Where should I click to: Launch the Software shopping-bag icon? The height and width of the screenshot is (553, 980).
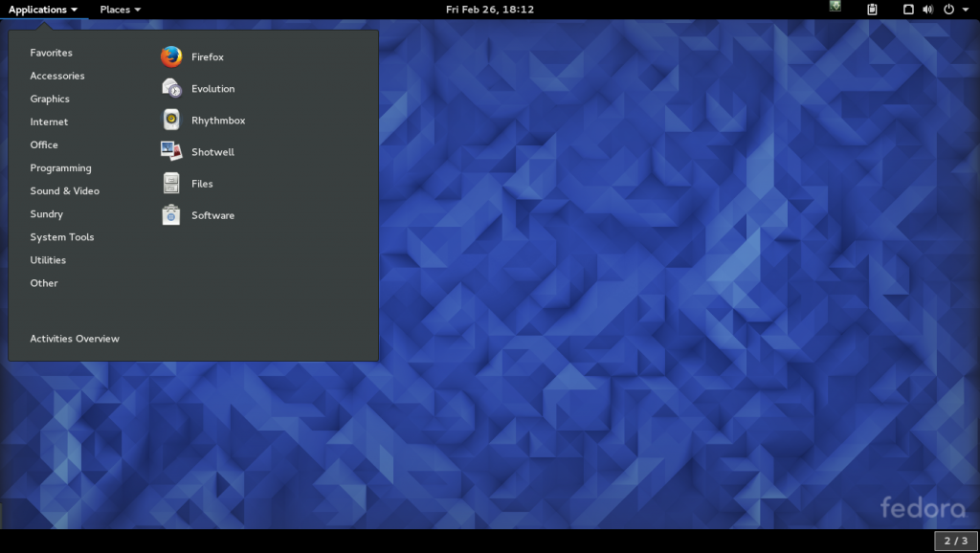coord(171,215)
